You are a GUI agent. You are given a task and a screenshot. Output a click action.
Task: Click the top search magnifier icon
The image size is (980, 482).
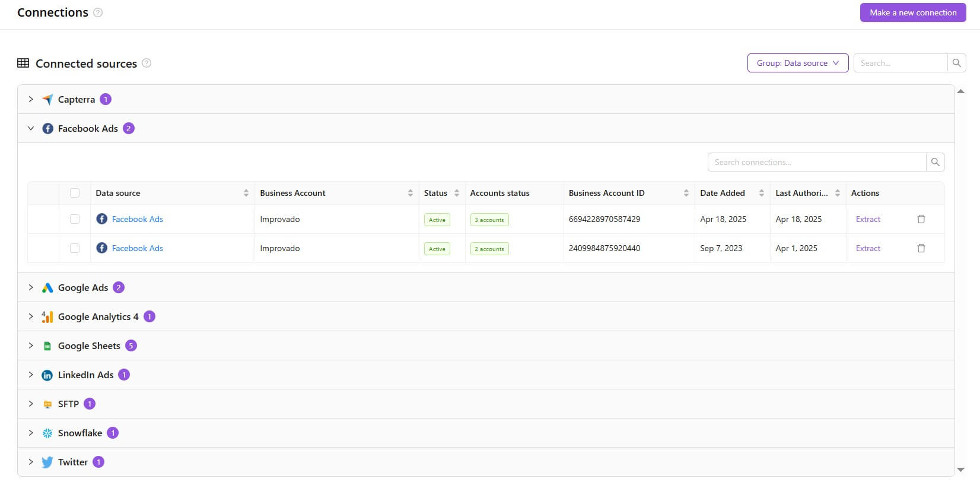(956, 63)
